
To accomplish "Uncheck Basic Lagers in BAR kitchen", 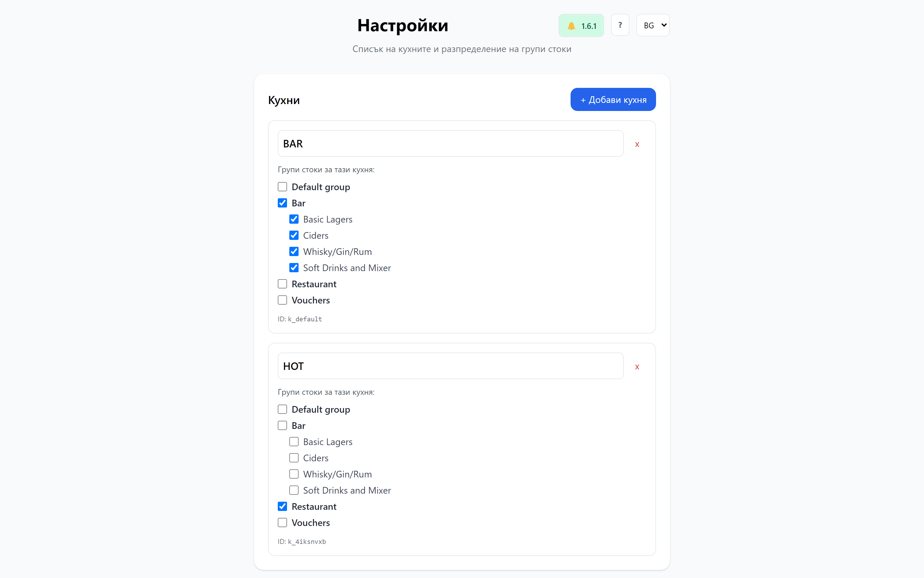I will [x=294, y=219].
